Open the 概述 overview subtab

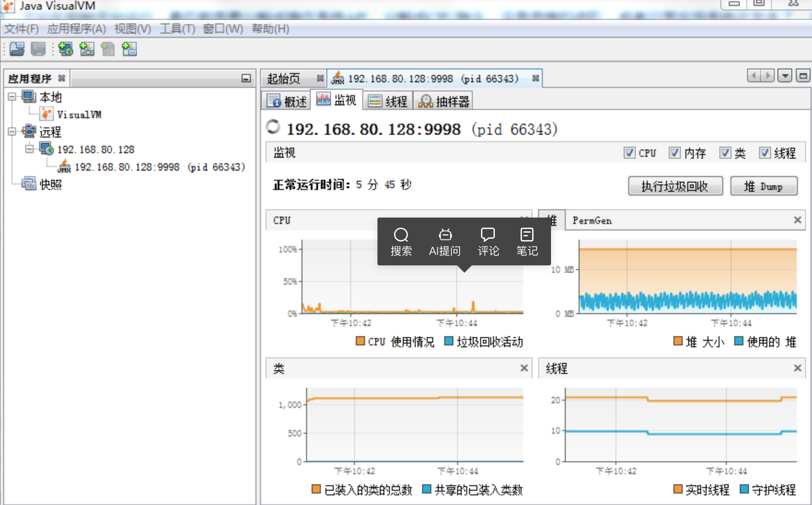pyautogui.click(x=287, y=101)
